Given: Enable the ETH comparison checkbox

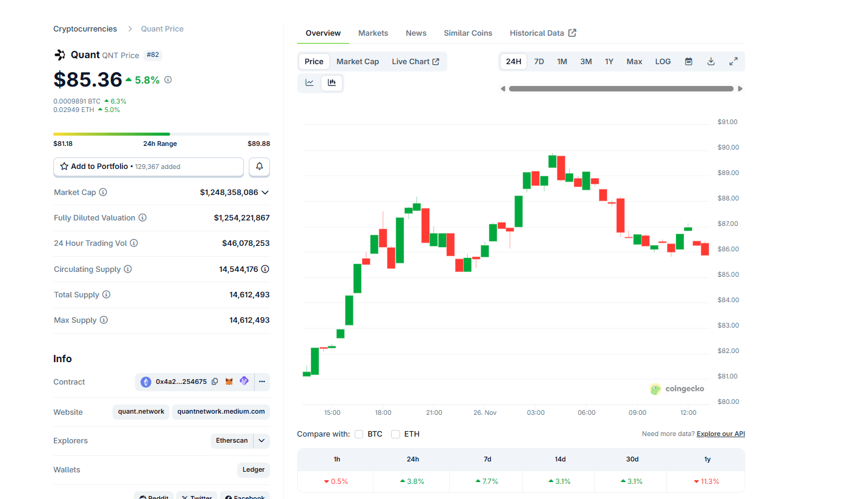Looking at the screenshot, I should [x=395, y=434].
